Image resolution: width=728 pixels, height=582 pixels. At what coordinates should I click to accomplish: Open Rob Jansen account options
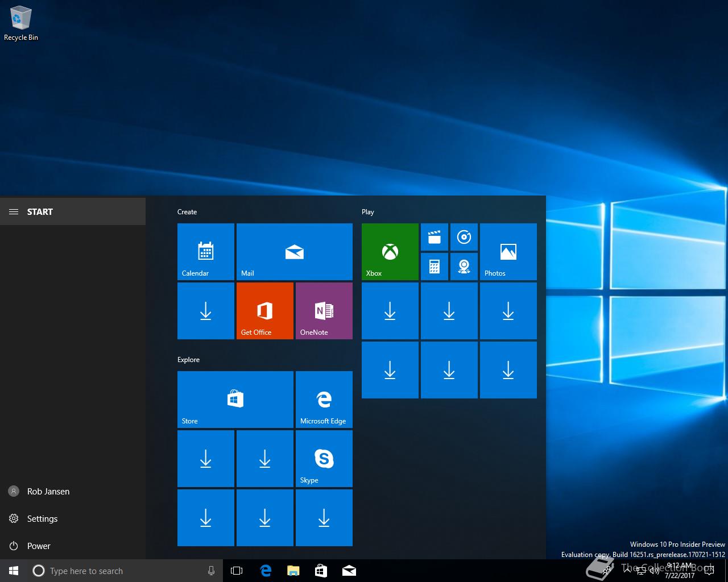pos(73,492)
